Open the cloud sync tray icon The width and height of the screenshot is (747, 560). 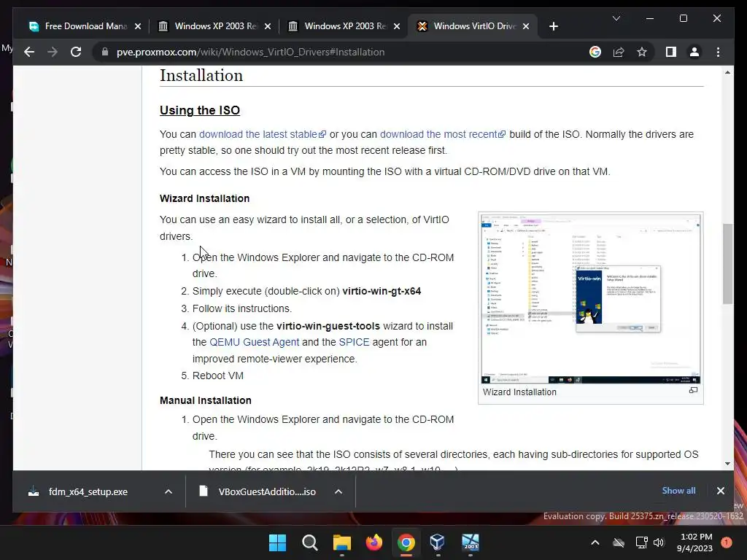(619, 542)
